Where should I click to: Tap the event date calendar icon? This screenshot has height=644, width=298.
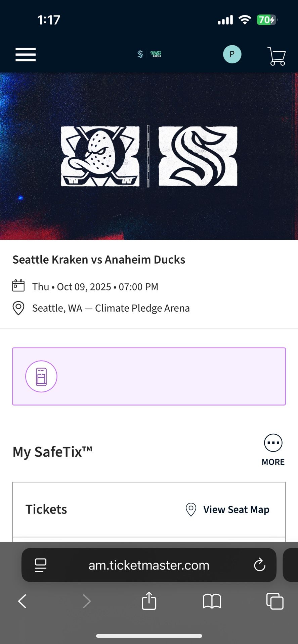click(18, 286)
